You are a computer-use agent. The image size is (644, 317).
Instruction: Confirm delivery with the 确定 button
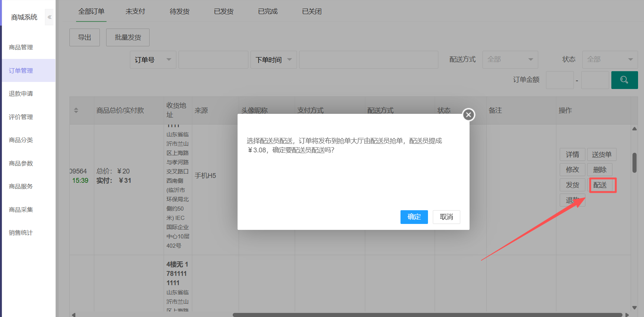(x=414, y=217)
